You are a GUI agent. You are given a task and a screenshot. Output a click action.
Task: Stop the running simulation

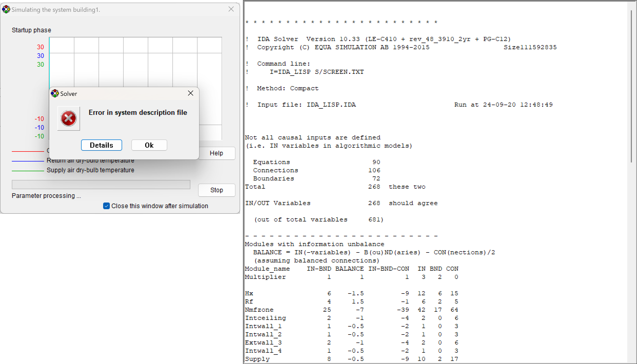pos(216,190)
